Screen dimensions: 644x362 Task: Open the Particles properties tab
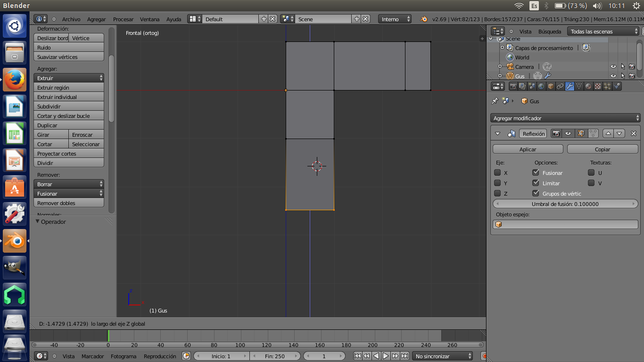pos(607,86)
